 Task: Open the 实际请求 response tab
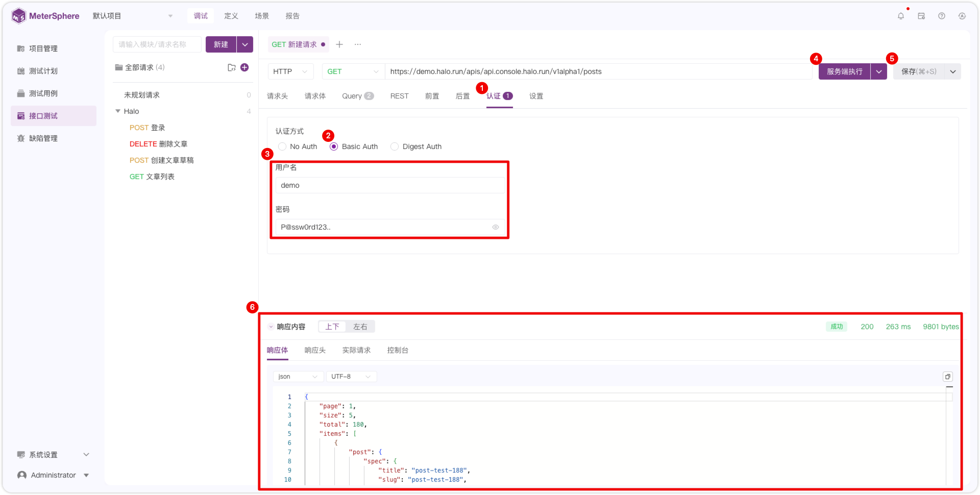(x=357, y=350)
